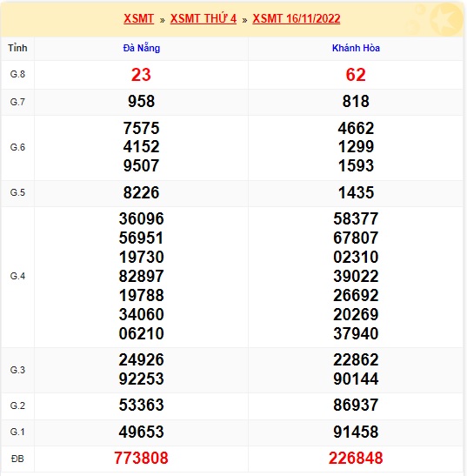The width and height of the screenshot is (467, 476).
Task: Select the G.2 row label
Action: tap(17, 406)
